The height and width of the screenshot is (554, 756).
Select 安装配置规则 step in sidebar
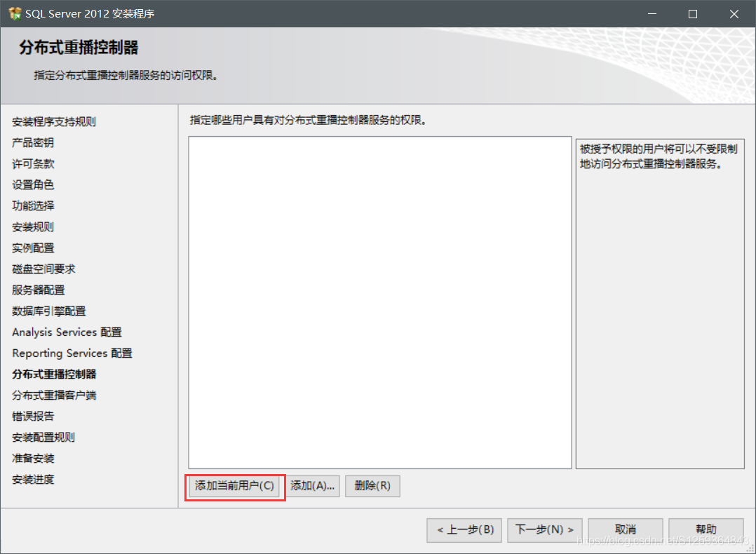(x=43, y=438)
